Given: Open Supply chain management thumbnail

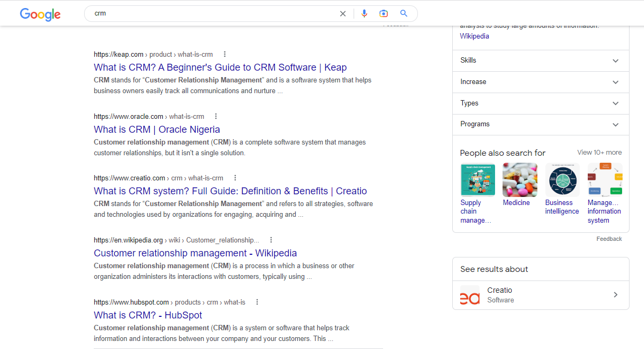Looking at the screenshot, I should [478, 180].
